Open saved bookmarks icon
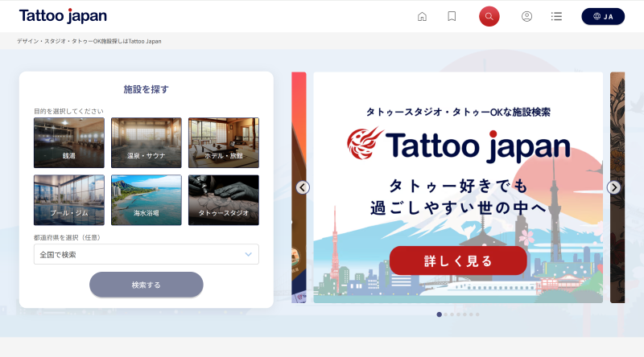 452,16
